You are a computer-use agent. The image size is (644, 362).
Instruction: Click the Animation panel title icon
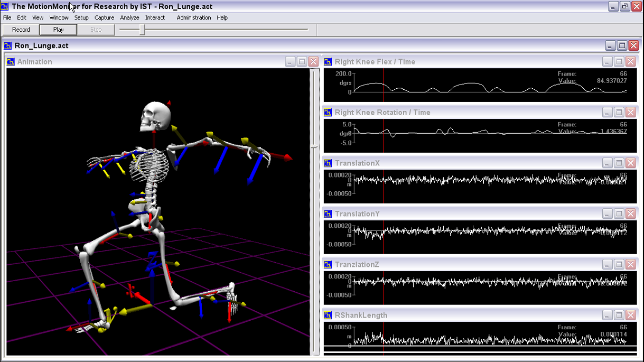tap(11, 62)
